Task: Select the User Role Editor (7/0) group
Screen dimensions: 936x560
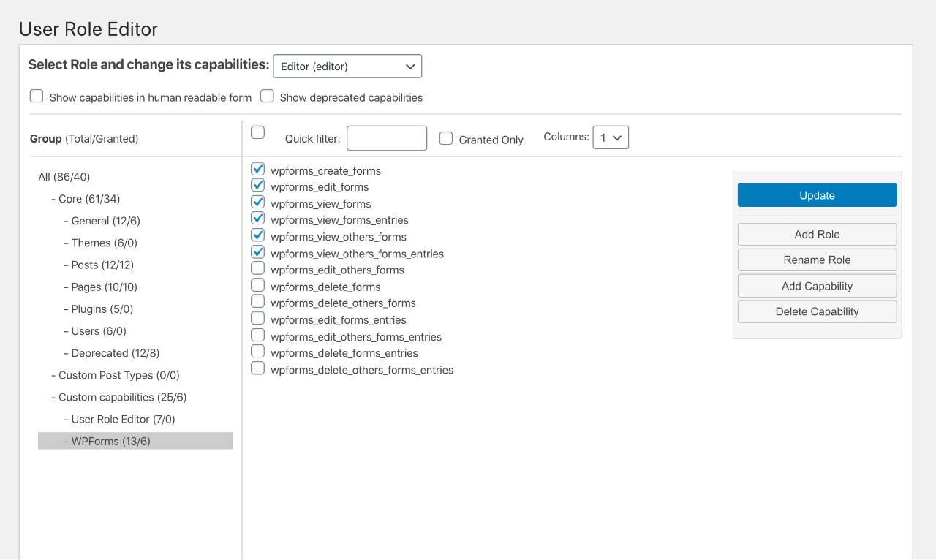Action: (123, 420)
